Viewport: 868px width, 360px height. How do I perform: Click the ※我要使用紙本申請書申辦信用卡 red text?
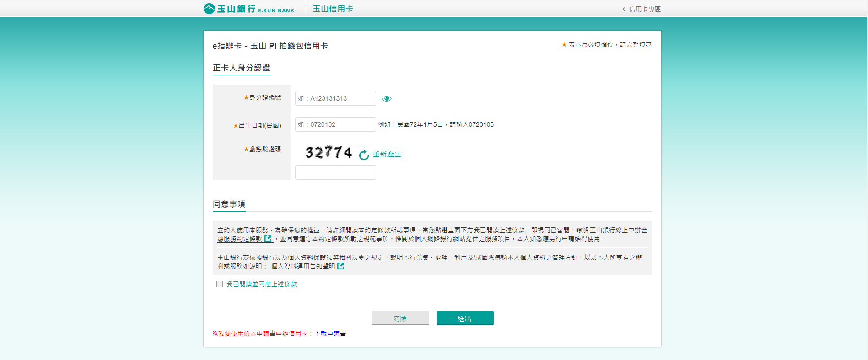[x=260, y=333]
